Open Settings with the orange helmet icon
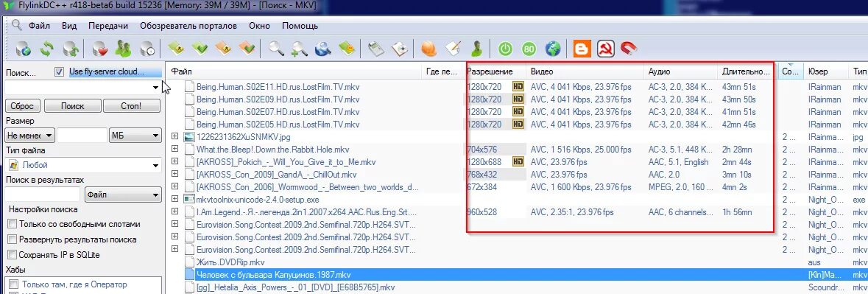Screen dimensions: 868x294 (428, 49)
